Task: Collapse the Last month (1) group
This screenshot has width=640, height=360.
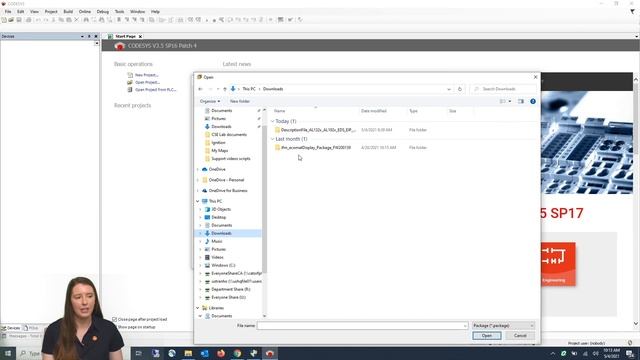Action: (x=272, y=139)
